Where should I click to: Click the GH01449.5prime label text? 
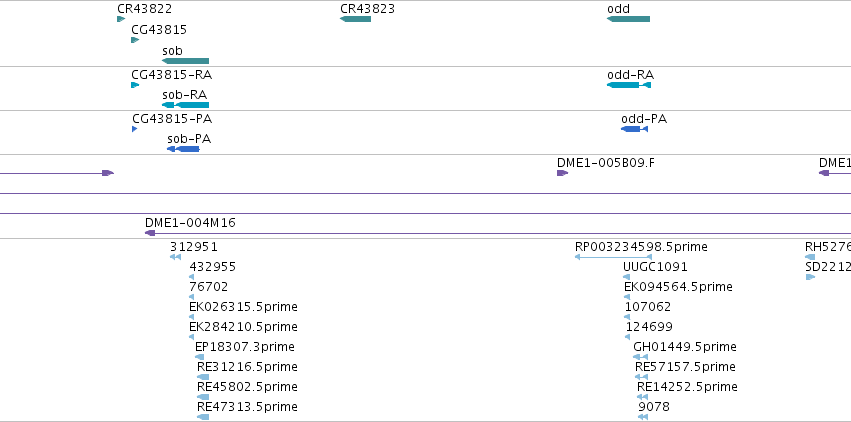(x=685, y=347)
